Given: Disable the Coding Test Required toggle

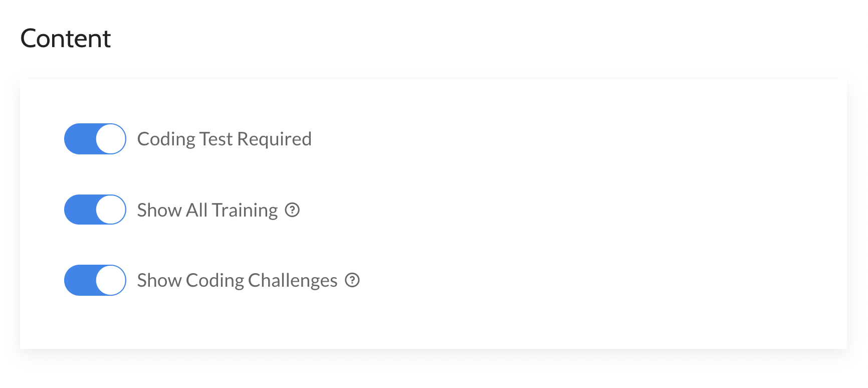Looking at the screenshot, I should pyautogui.click(x=95, y=139).
